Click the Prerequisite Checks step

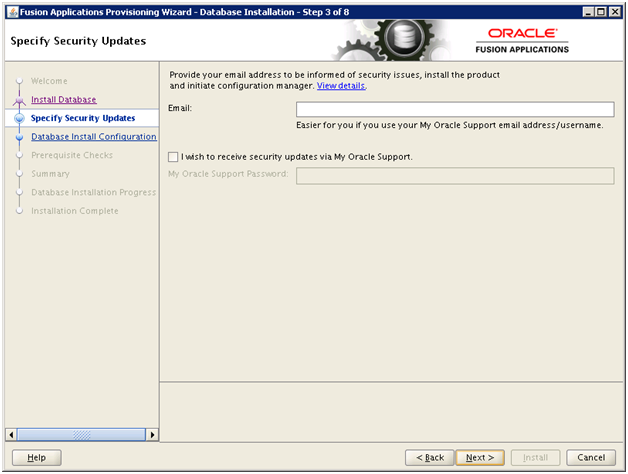point(72,155)
